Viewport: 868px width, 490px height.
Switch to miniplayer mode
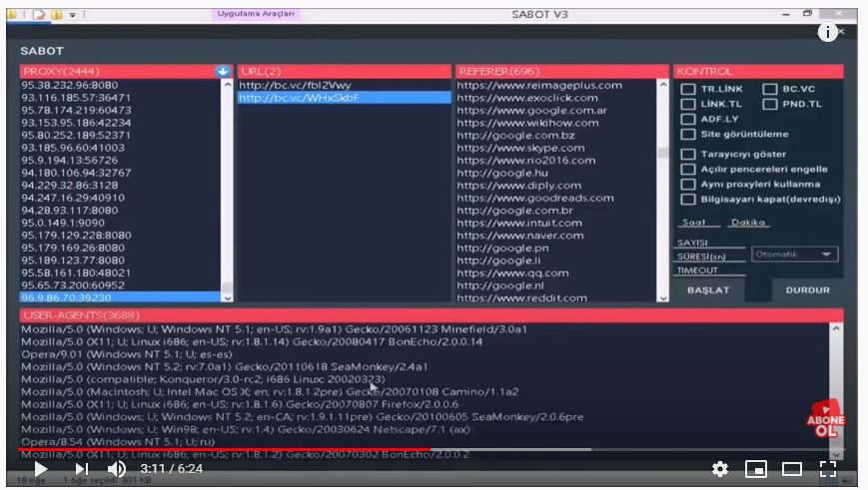(x=755, y=469)
